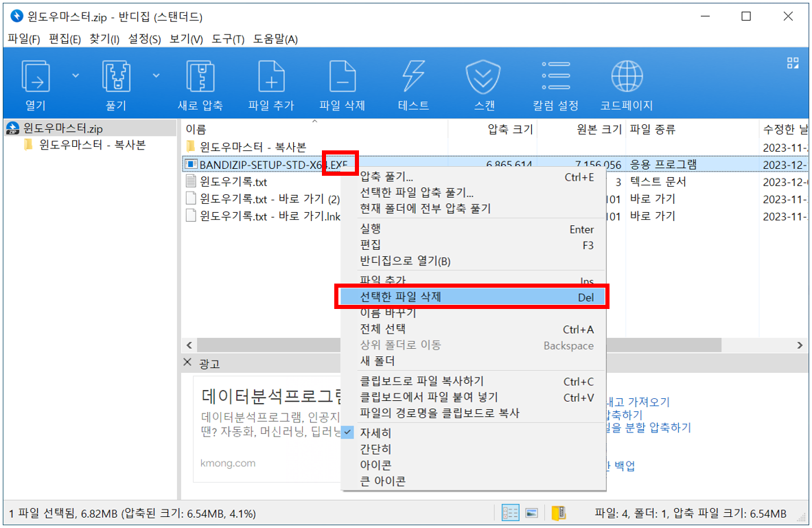Click the Bandizip app icon in title bar
This screenshot has width=812, height=528.
pyautogui.click(x=16, y=16)
